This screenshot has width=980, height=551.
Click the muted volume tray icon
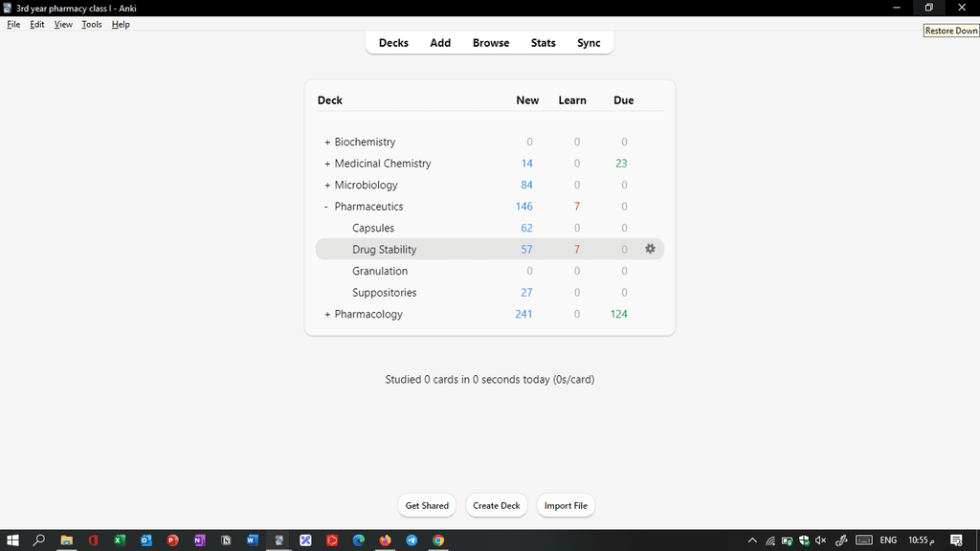tap(820, 540)
